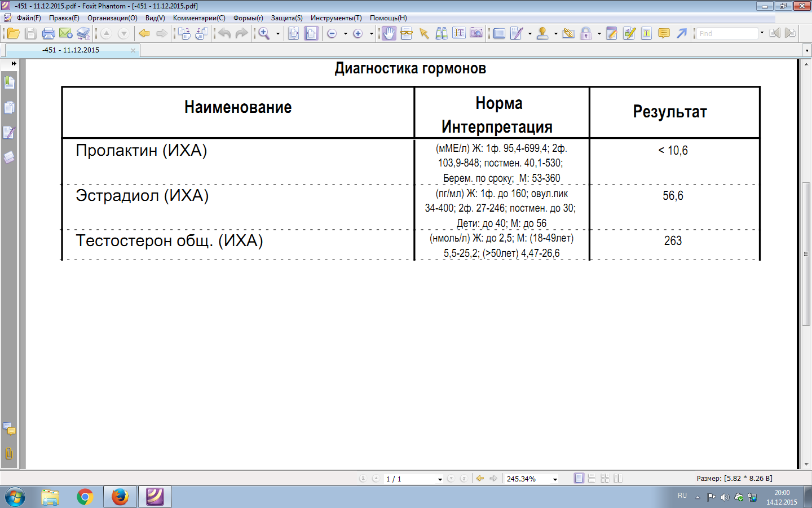Screen dimensions: 812x508
Task: Open search with binoculars icon
Action: coord(442,34)
